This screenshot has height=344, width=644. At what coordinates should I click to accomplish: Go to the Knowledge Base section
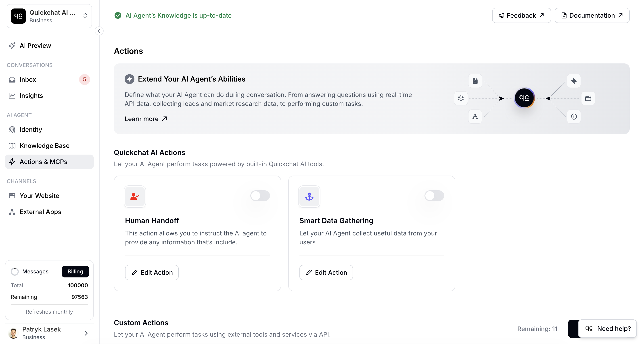click(x=44, y=146)
